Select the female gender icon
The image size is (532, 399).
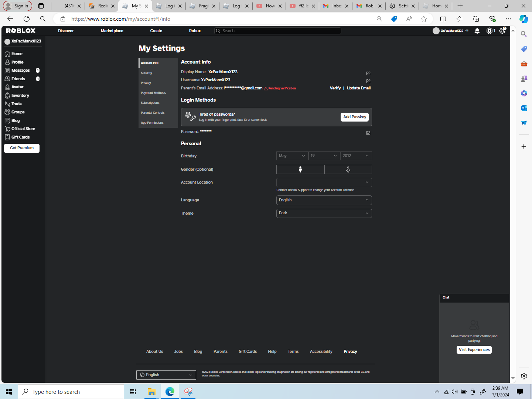(x=348, y=169)
